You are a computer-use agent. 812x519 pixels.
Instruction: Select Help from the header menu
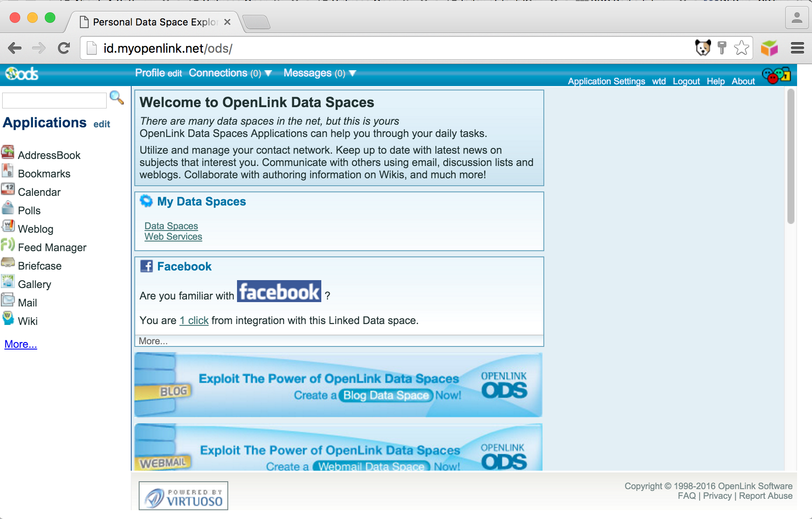[x=715, y=81]
